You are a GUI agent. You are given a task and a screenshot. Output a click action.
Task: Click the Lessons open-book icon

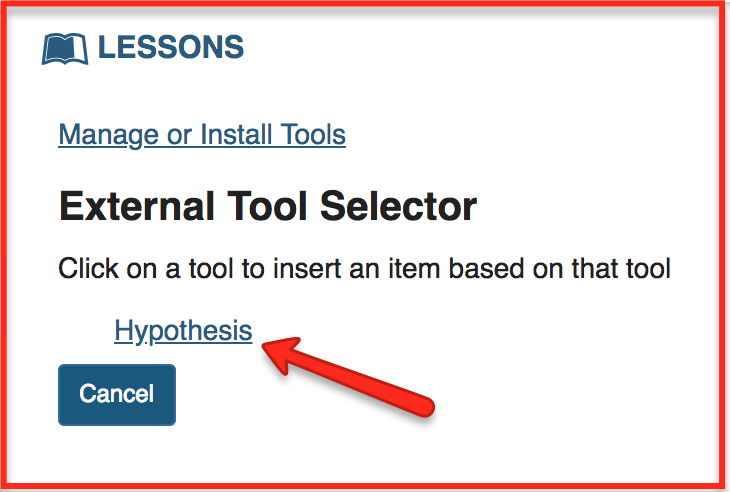(x=65, y=48)
